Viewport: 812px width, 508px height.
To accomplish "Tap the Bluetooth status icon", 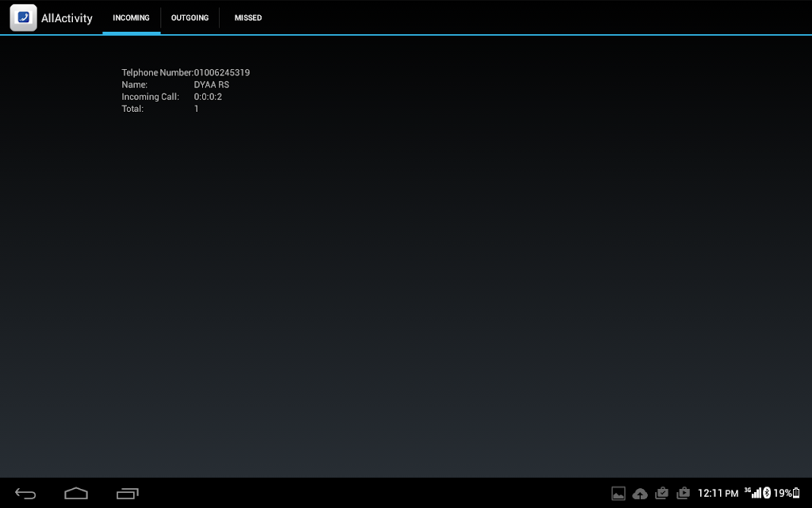I will click(767, 493).
